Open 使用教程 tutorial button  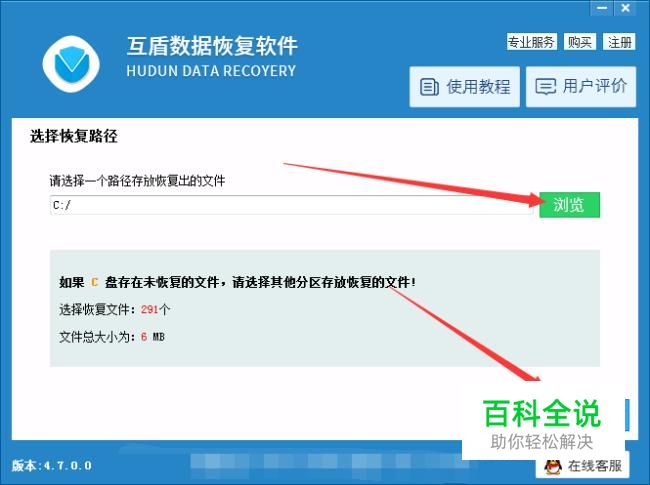[x=464, y=87]
